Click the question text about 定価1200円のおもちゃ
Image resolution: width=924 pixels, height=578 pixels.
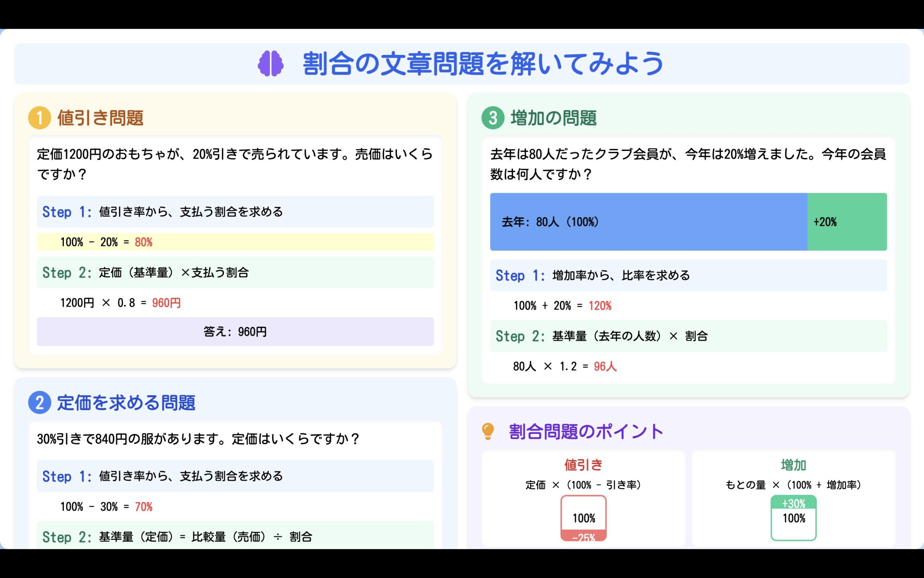tap(235, 164)
